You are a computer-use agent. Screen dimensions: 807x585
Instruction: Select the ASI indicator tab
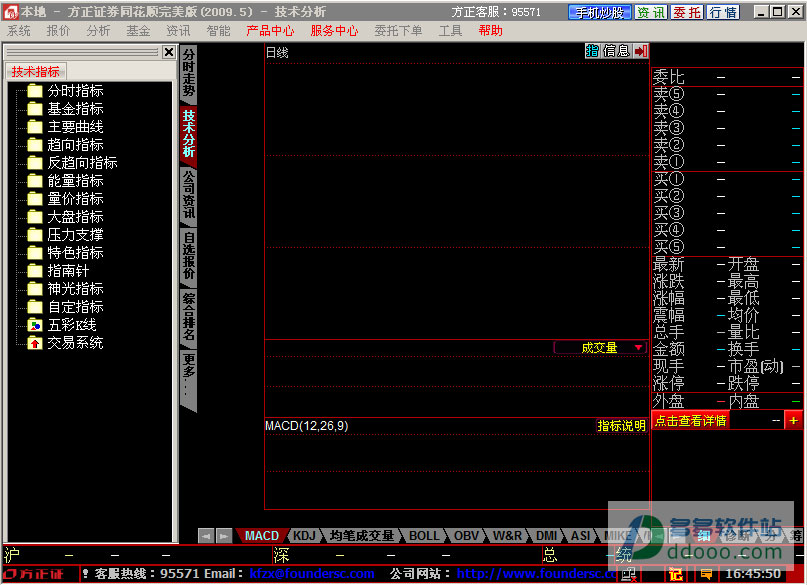point(581,536)
